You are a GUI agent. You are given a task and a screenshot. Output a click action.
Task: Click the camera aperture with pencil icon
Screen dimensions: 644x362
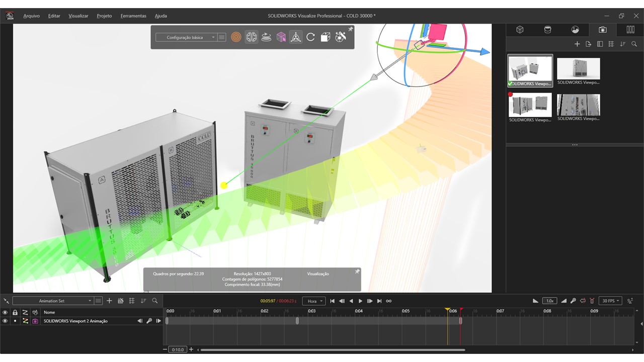tap(341, 37)
